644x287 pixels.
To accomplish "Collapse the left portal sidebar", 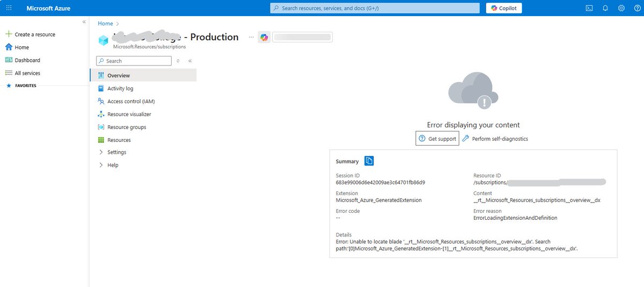I will point(84,21).
